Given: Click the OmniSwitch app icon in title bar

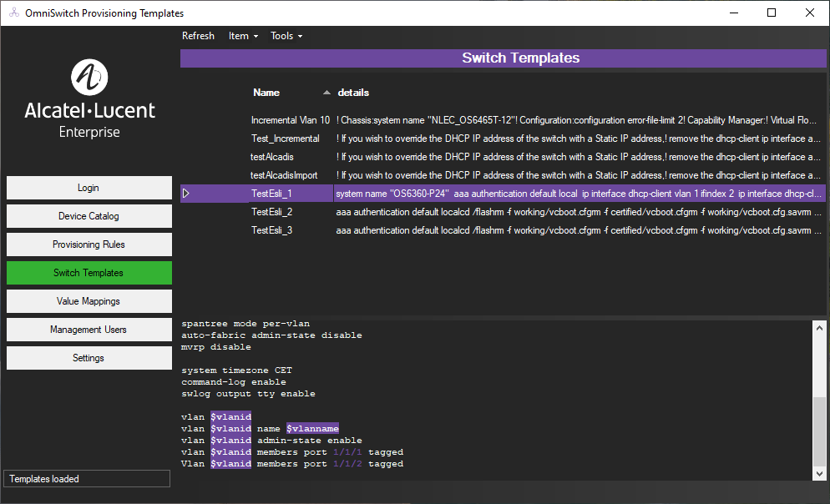Looking at the screenshot, I should [x=14, y=13].
